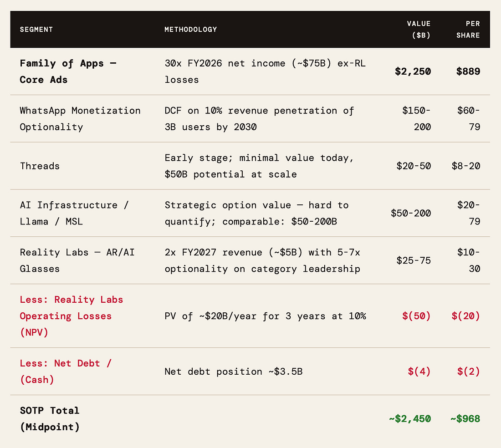Click 'AI Infrastructure / Llama / MSL' cell
Image resolution: width=501 pixels, height=448 pixels.
[74, 213]
